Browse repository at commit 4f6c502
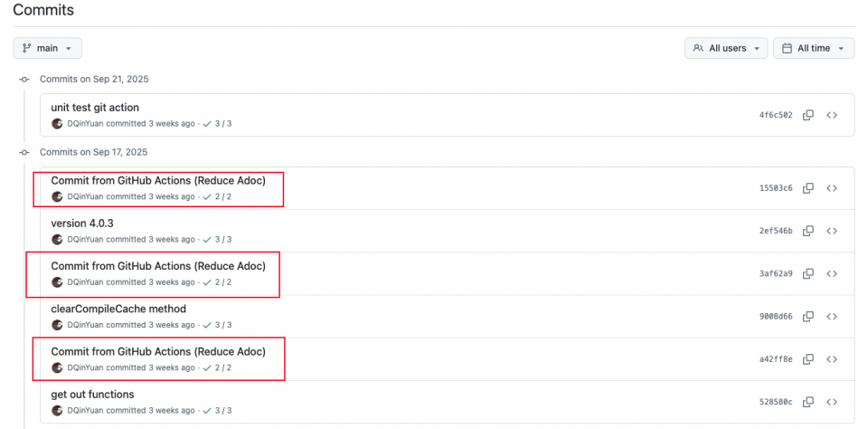 (x=832, y=115)
